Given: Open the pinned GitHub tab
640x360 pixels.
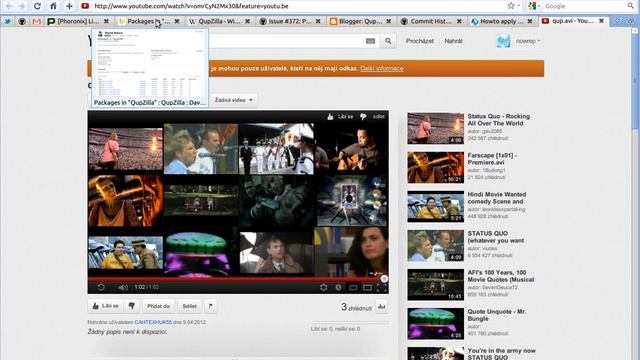Looking at the screenshot, I should [x=22, y=21].
